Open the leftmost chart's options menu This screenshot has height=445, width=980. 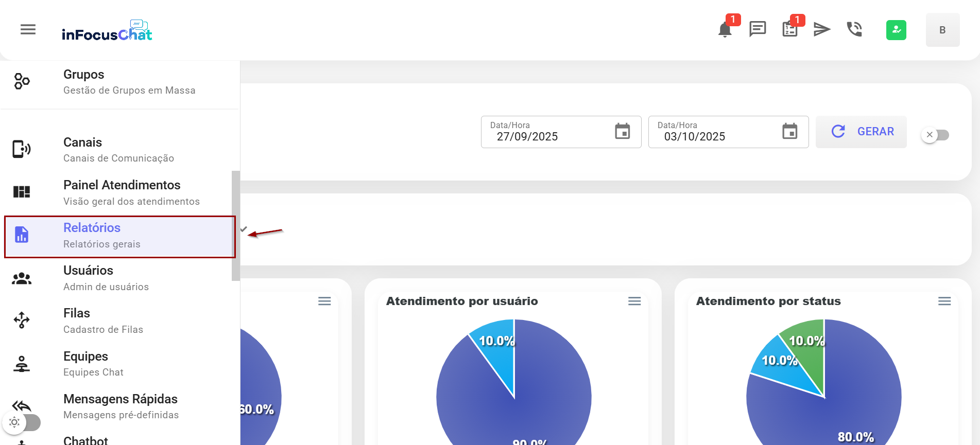pos(324,301)
